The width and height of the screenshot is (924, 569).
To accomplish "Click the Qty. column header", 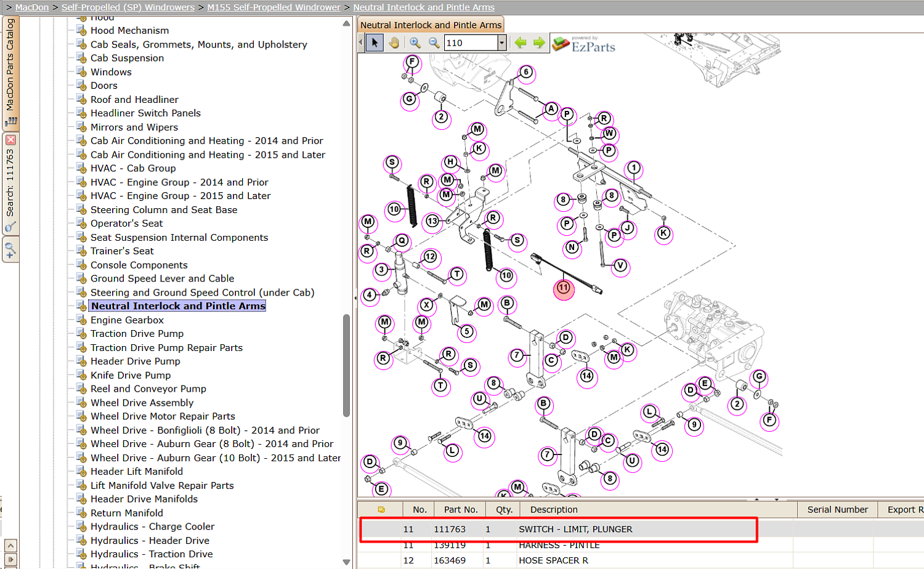I will pos(504,509).
